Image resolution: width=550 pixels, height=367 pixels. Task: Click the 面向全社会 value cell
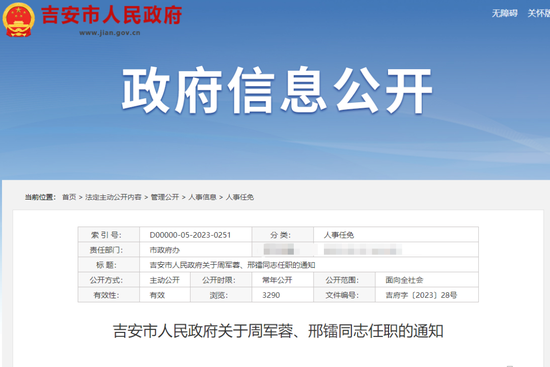click(427, 280)
